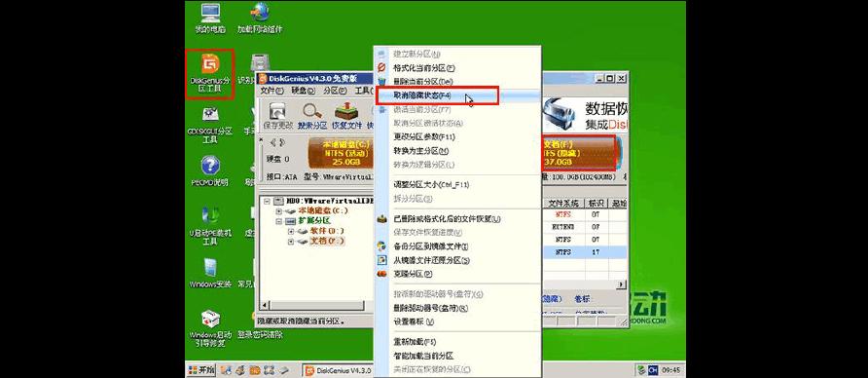Click first quick launch icon beside 开始

(x=226, y=370)
